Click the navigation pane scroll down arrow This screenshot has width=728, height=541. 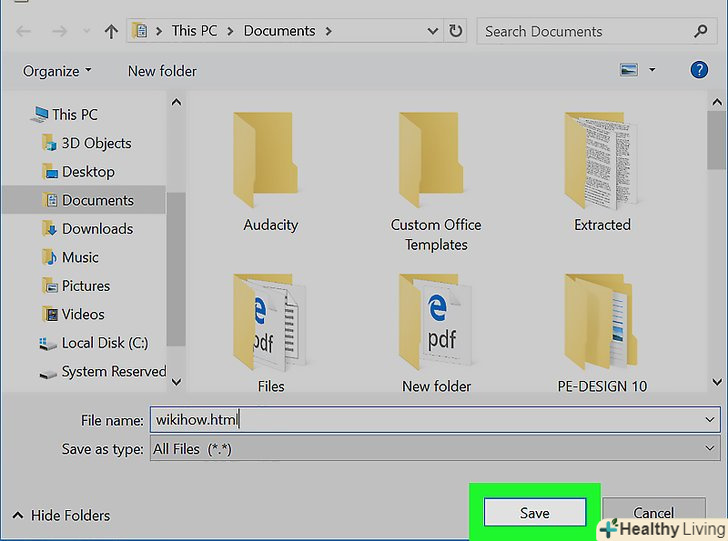pyautogui.click(x=176, y=381)
